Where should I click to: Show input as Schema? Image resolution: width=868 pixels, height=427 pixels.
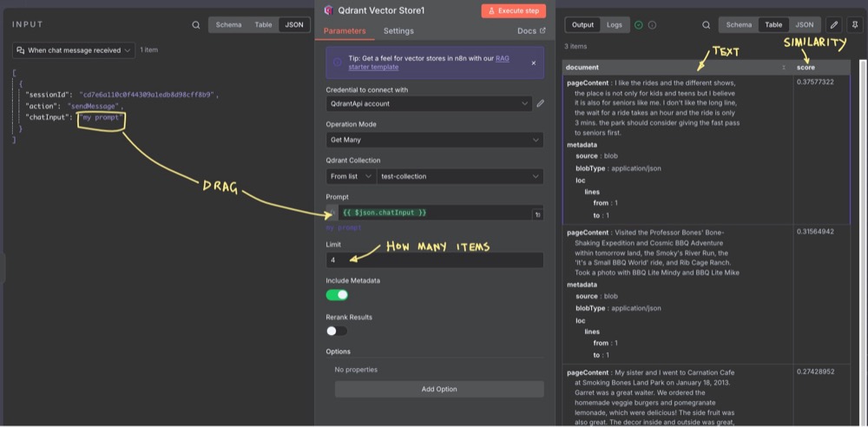click(x=228, y=25)
